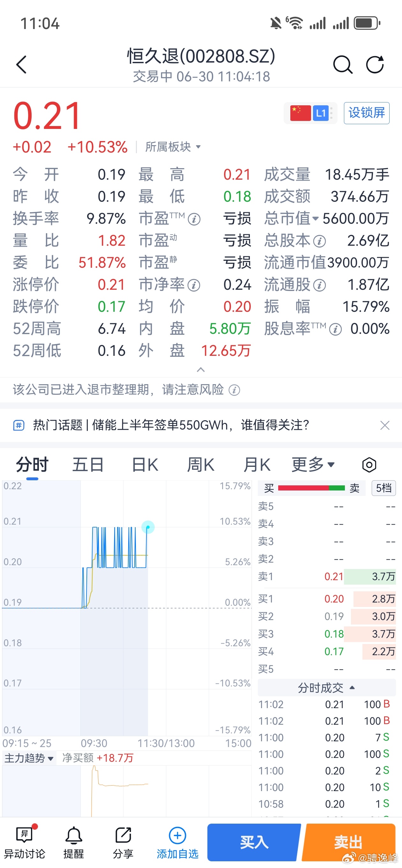Switch to the 月K chart tab
This screenshot has width=402, height=868.
coord(257,465)
